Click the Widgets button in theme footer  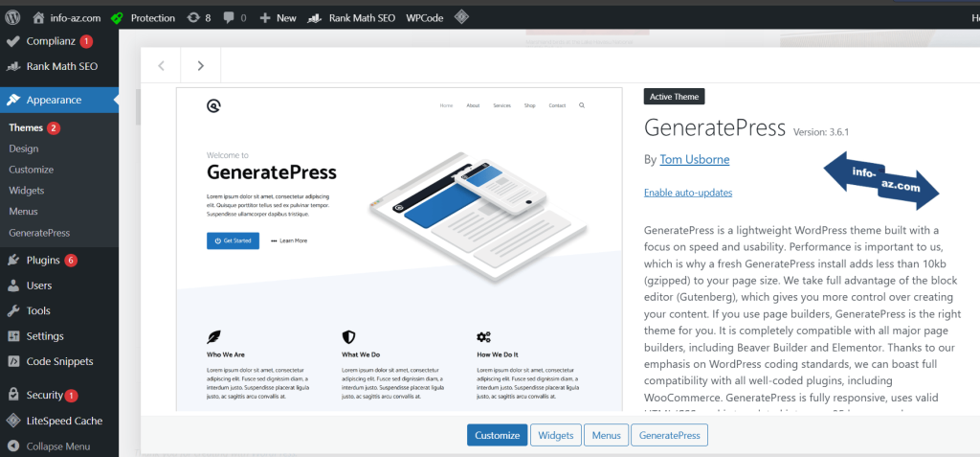pos(556,435)
